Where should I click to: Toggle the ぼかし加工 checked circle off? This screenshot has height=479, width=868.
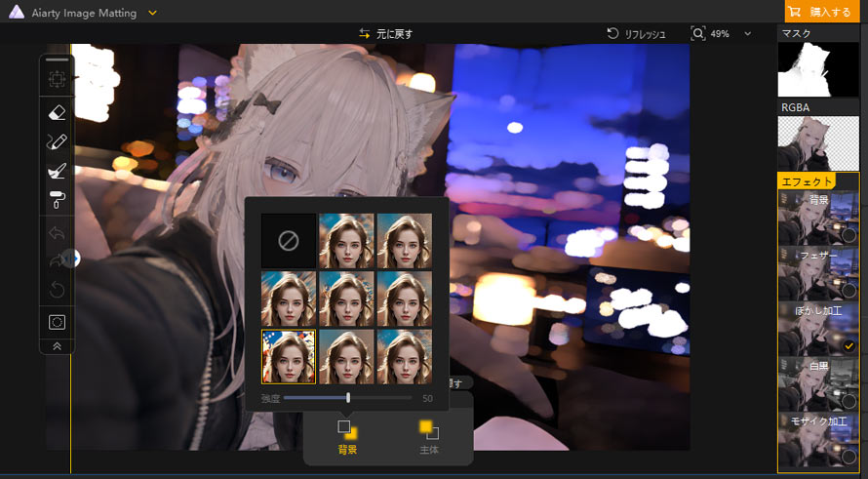coord(848,346)
